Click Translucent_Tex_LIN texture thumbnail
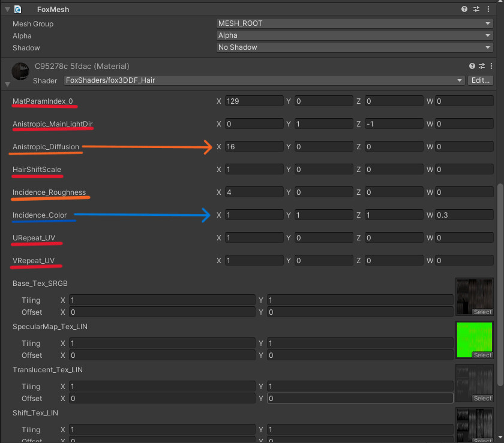 coord(475,382)
